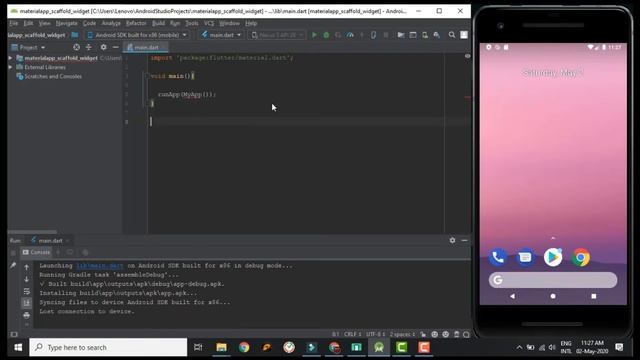Open the lib\main.dart link in console
This screenshot has width=640, height=360.
pos(100,266)
